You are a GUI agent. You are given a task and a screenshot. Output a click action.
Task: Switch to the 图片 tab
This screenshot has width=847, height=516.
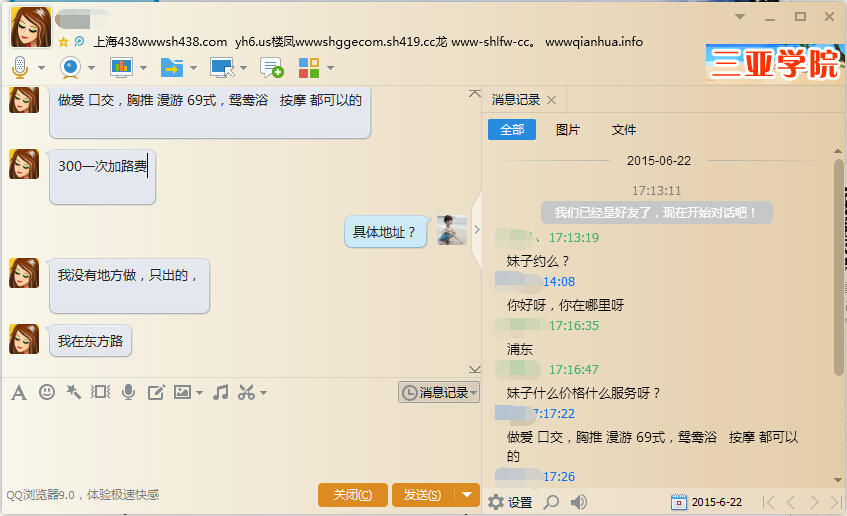pyautogui.click(x=568, y=130)
